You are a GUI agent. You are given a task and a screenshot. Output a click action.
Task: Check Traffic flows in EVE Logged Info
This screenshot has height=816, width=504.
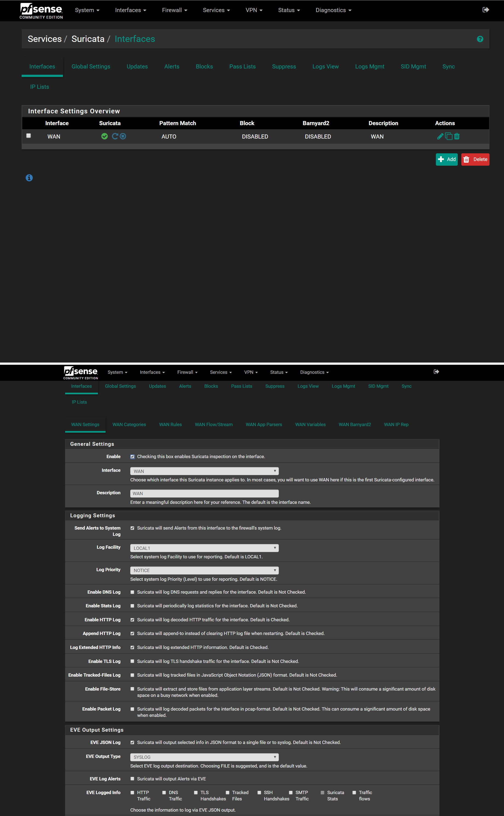[354, 793]
